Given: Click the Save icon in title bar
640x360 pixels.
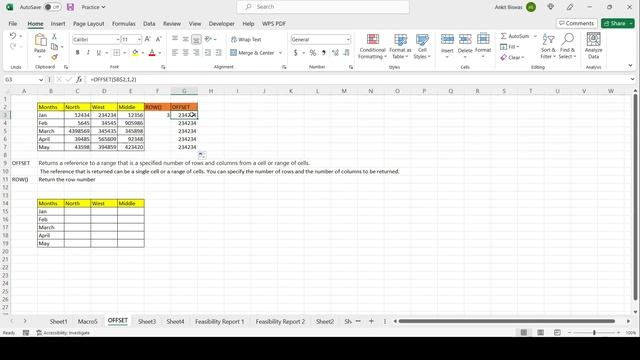Looking at the screenshot, I should 70,7.
